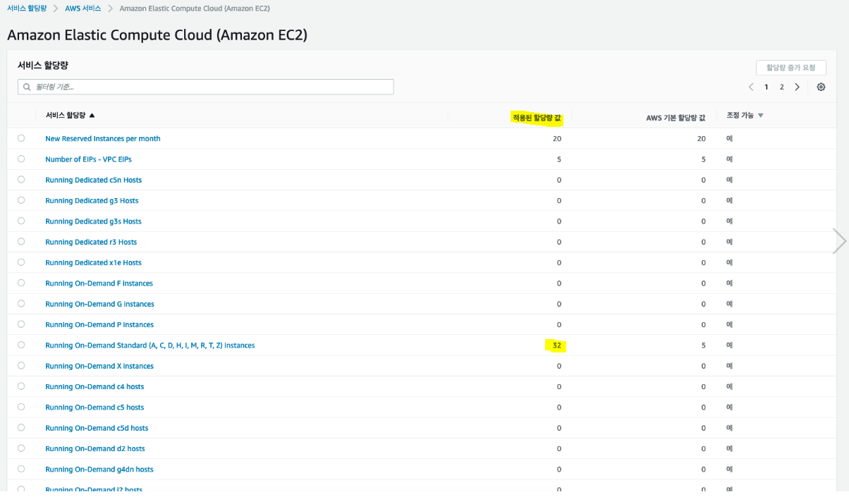The image size is (849, 504).
Task: Select radio for Running Dedicated g3 Hosts
Action: [x=21, y=200]
